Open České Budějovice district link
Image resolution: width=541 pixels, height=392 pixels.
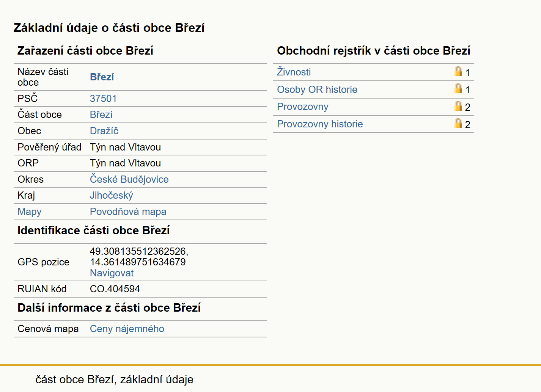tap(129, 179)
